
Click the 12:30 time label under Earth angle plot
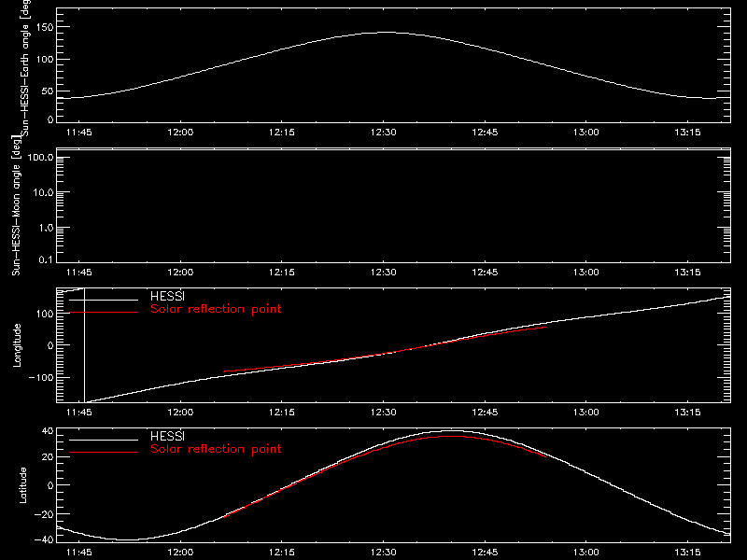click(x=383, y=133)
